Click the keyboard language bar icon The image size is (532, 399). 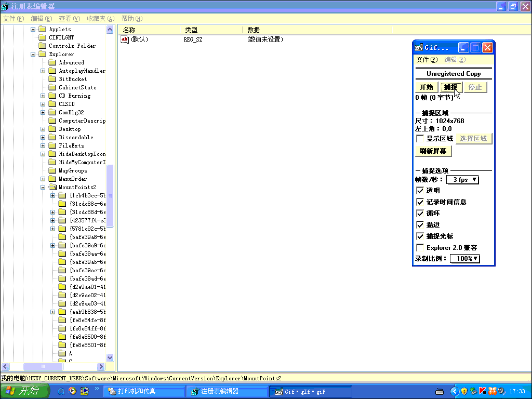[x=439, y=391]
